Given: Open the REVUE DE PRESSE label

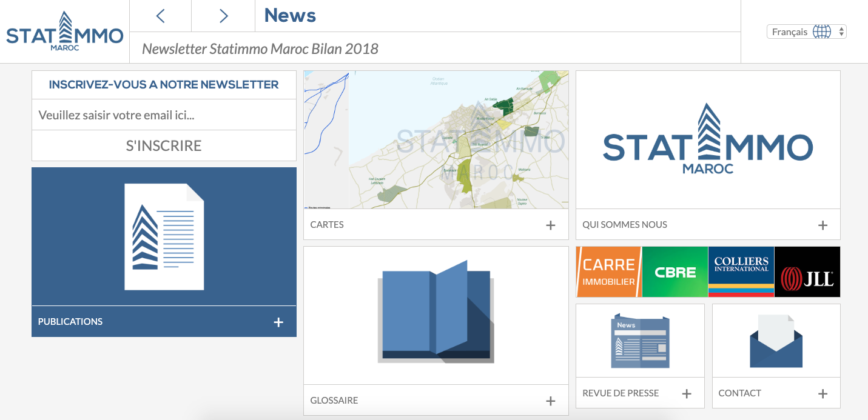Looking at the screenshot, I should [621, 393].
